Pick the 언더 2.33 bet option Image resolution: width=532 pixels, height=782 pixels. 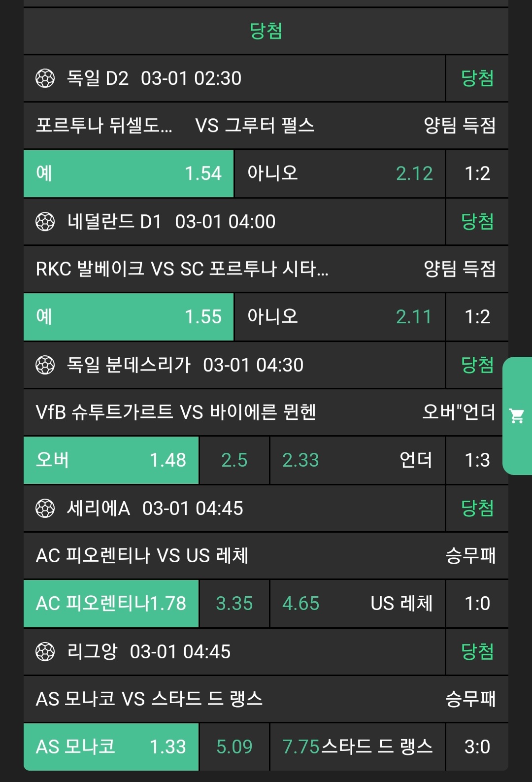tap(357, 460)
